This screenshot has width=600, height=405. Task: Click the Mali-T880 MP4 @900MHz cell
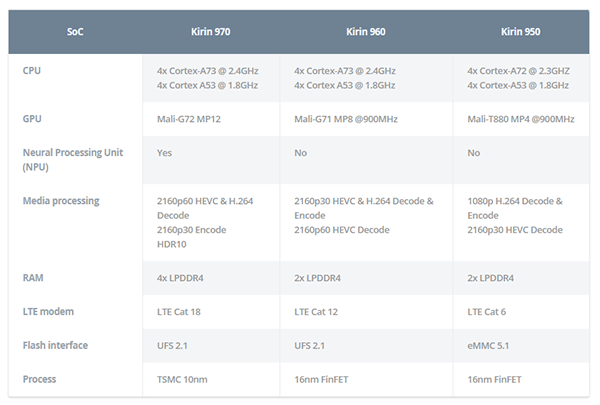coord(521,119)
